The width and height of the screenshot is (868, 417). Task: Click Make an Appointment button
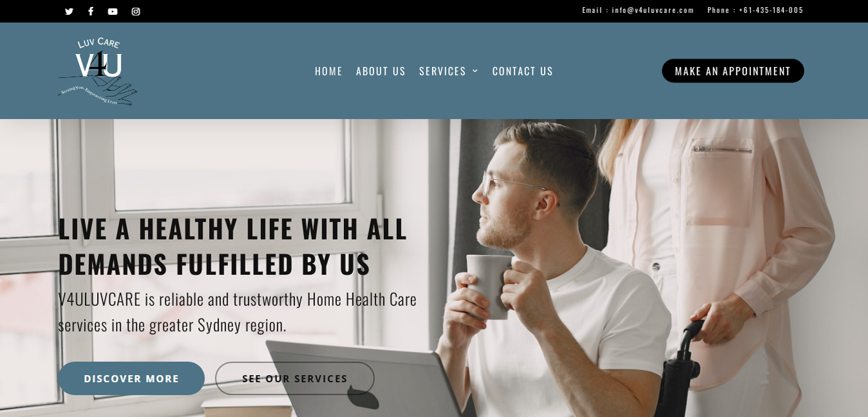click(x=733, y=71)
